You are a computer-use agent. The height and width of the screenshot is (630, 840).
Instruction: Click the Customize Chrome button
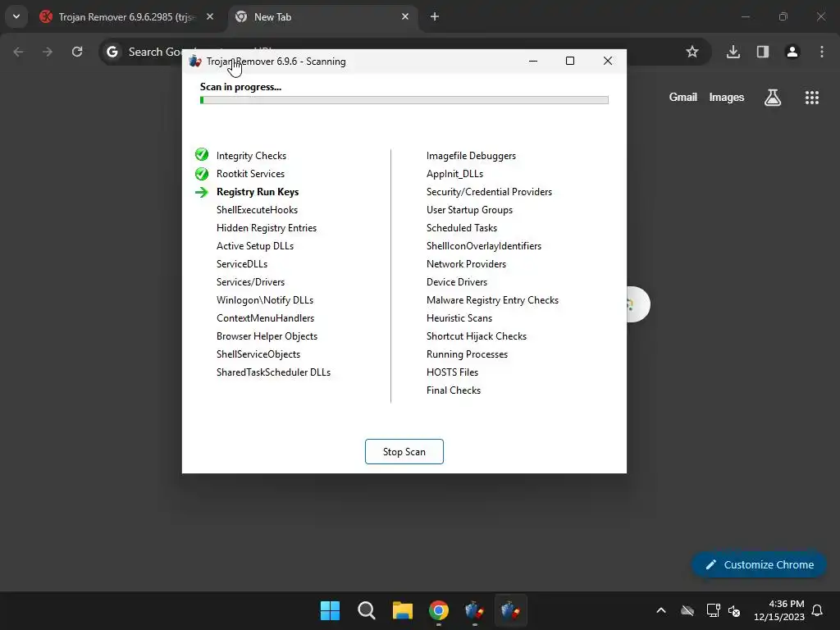tap(759, 564)
